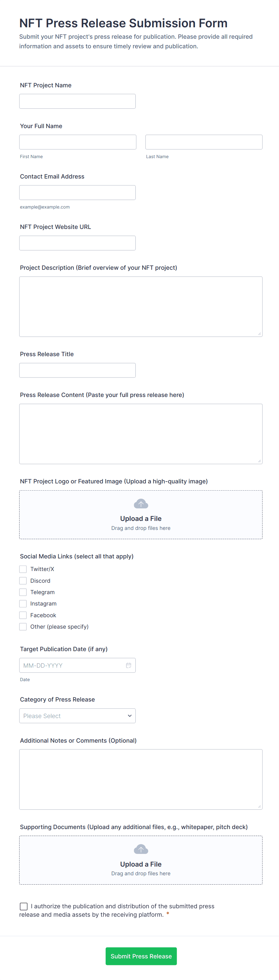The image size is (279, 980).
Task: Select the Instagram checkbox
Action: pos(23,604)
